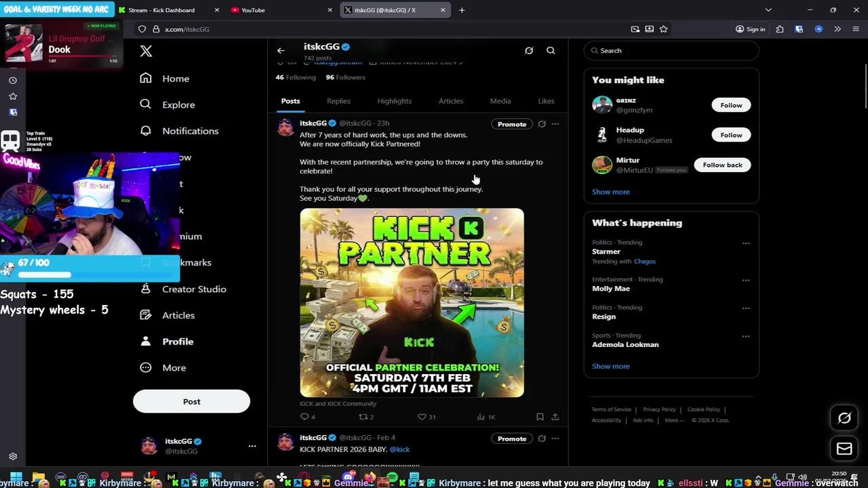This screenshot has height=488, width=868.
Task: Open the Ademola Lookman trending topic
Action: pos(625,345)
